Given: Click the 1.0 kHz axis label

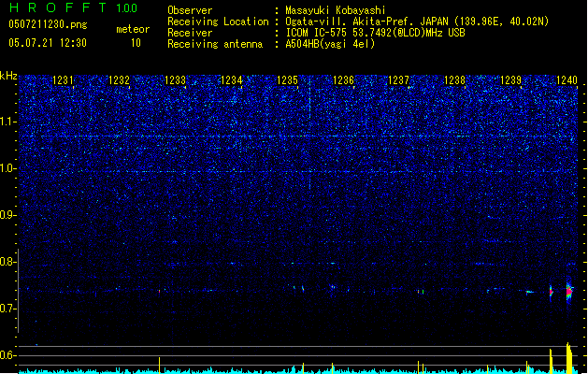Looking at the screenshot, I should (x=8, y=168).
